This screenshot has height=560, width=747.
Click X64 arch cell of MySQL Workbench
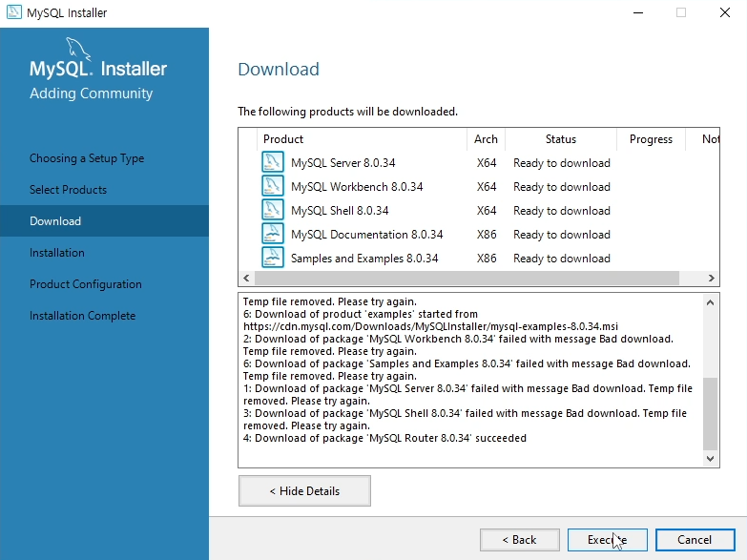[x=487, y=187]
